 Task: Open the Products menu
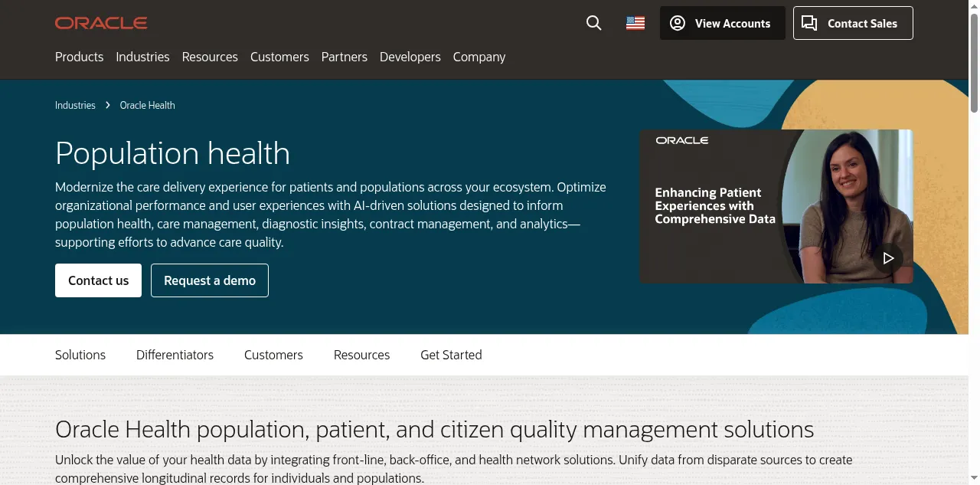(79, 57)
